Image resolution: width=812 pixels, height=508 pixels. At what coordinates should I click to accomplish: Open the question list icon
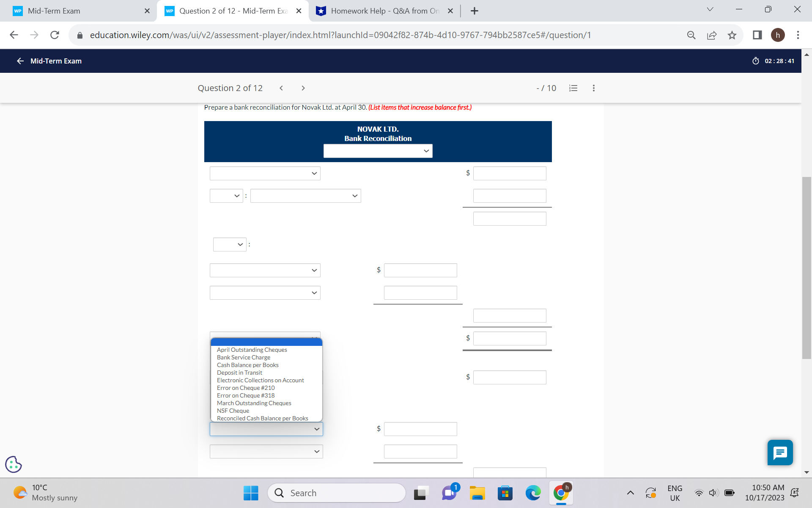573,88
